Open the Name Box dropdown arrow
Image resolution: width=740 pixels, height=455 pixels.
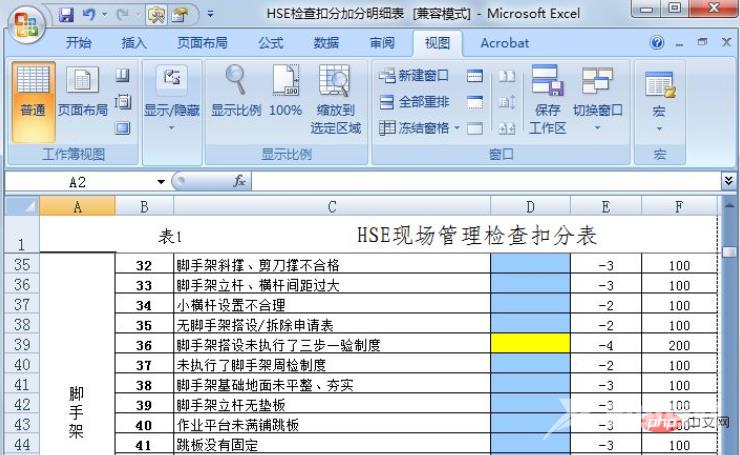coord(161,182)
